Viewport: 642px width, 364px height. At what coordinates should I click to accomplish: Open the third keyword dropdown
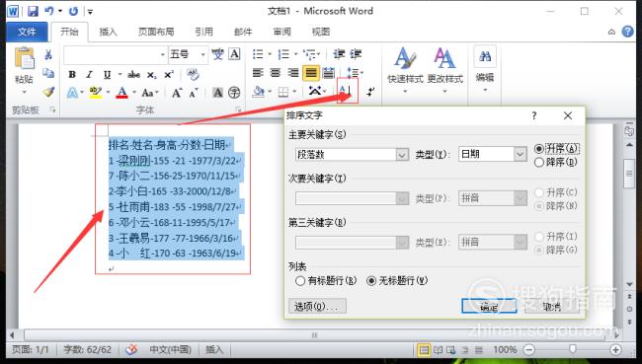click(402, 242)
